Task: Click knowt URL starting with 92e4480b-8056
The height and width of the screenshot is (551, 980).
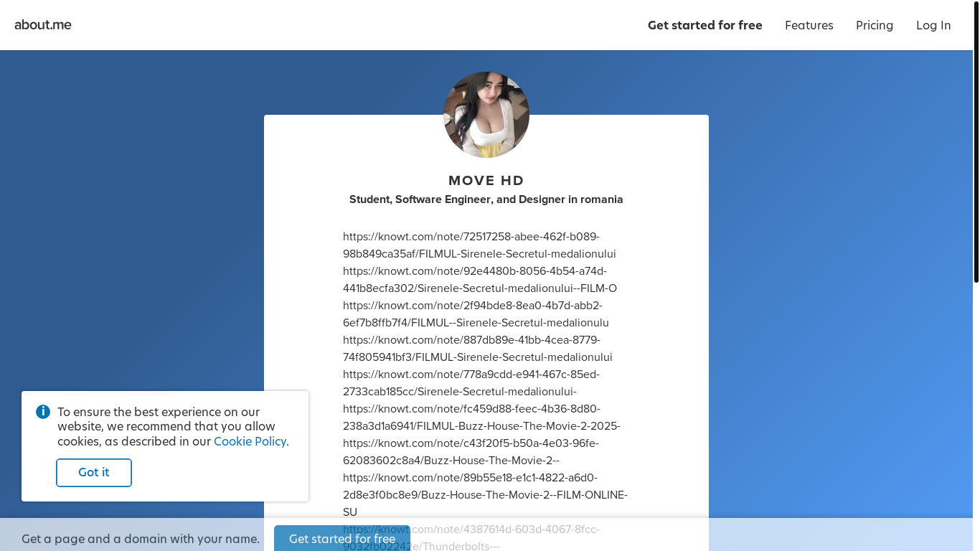Action: [480, 280]
